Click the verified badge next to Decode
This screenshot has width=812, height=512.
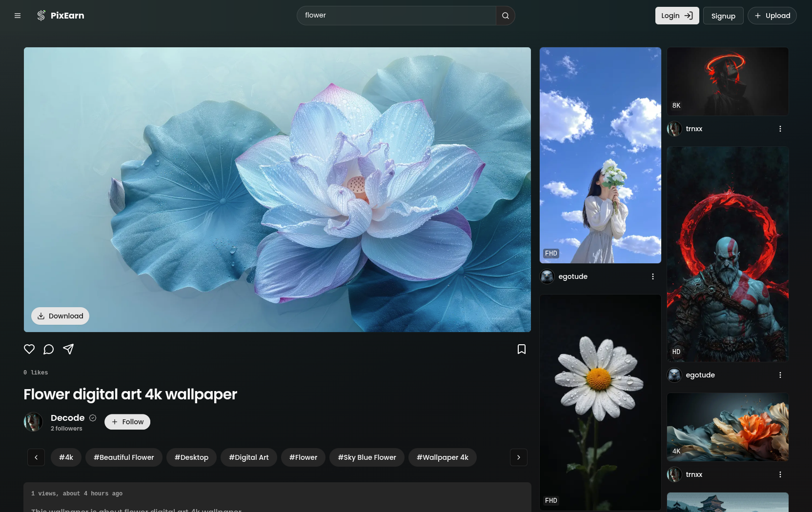tap(93, 418)
